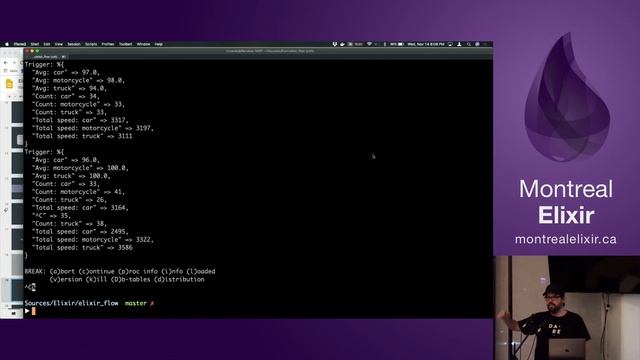
Task: Click the green master branch label
Action: coord(136,303)
